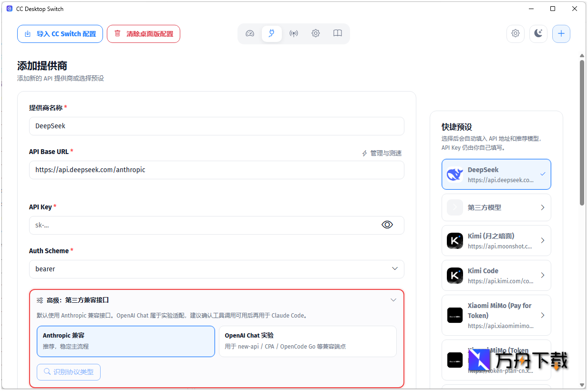The image size is (588, 391).
Task: Open the gear settings tab in center nav
Action: [316, 33]
